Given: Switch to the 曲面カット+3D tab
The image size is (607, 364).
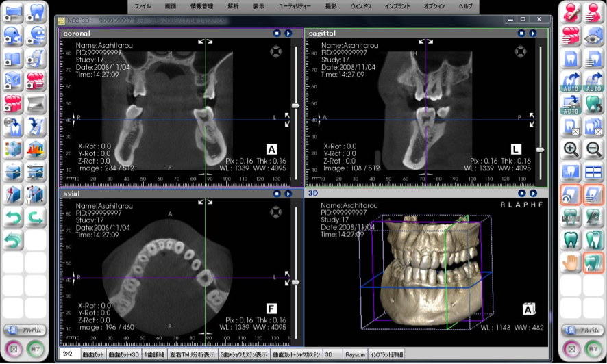Looking at the screenshot, I should tap(123, 354).
